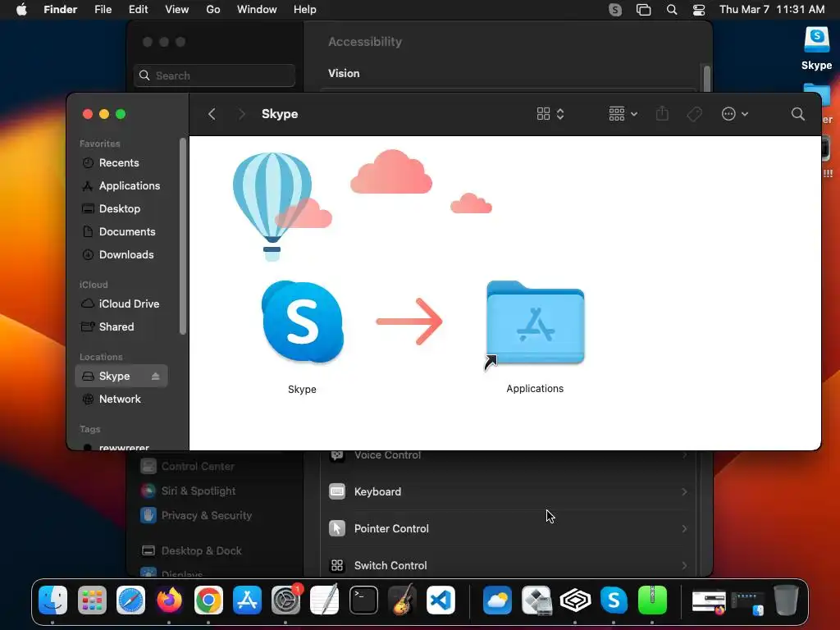Click the Stage Manager windows icon in menu bar
Image resolution: width=840 pixels, height=630 pixels.
point(643,10)
